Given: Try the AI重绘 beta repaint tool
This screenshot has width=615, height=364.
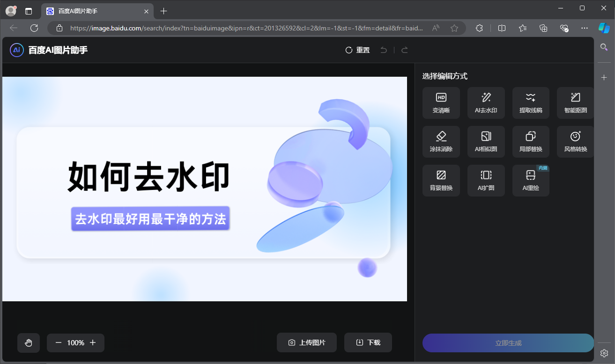Looking at the screenshot, I should [x=530, y=180].
